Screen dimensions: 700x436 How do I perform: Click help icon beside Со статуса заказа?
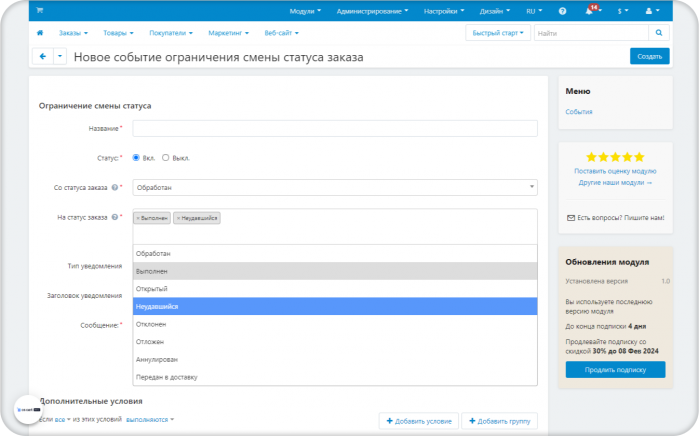pos(115,187)
